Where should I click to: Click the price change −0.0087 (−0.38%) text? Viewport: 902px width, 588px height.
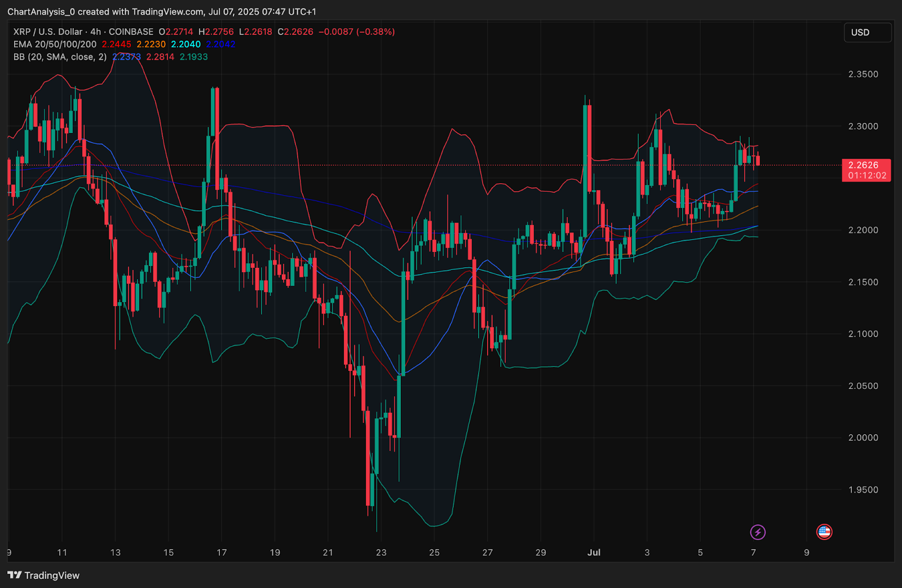pos(356,32)
